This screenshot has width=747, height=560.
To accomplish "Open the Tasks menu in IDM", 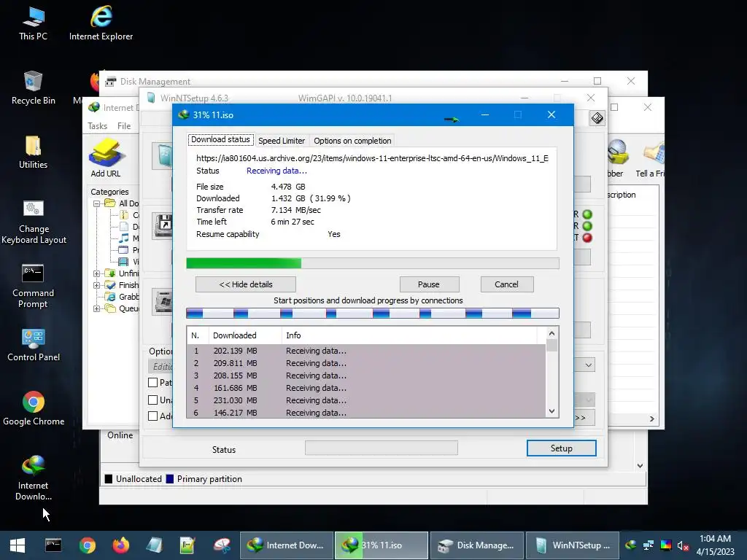I will click(98, 126).
